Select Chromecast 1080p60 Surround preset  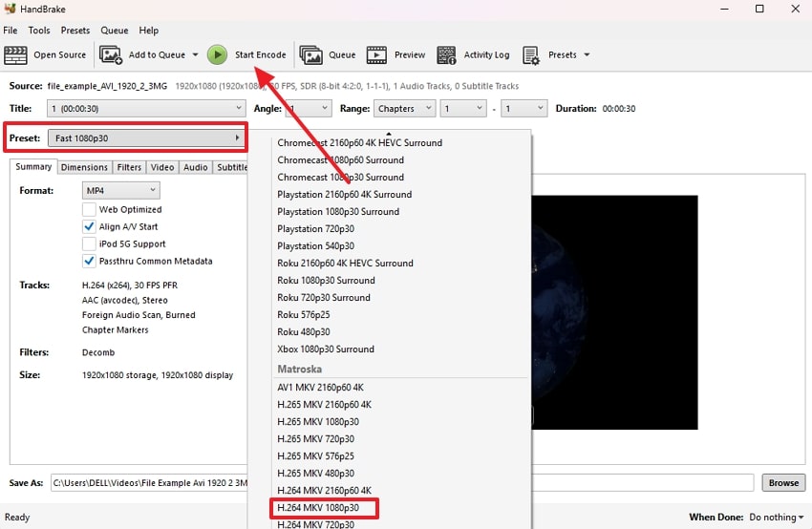pos(340,160)
